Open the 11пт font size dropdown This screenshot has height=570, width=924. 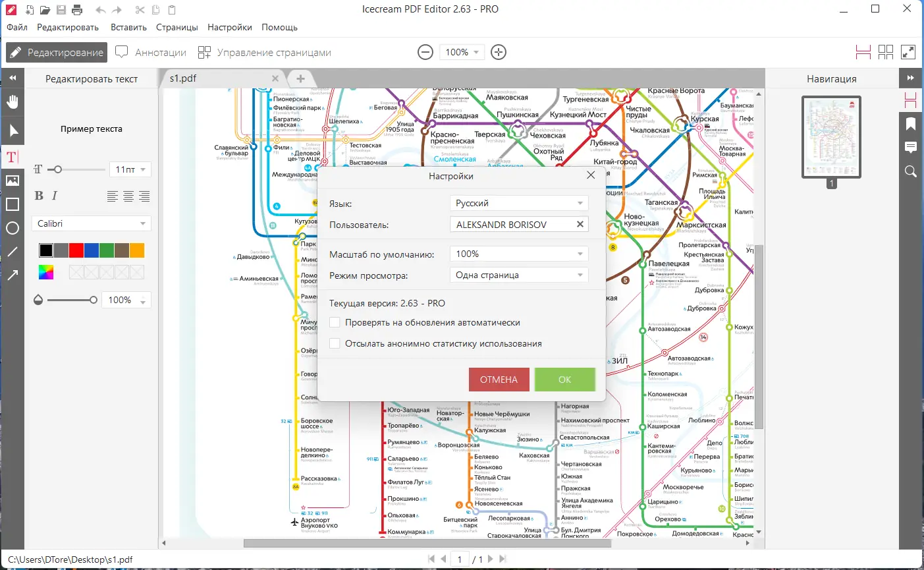(130, 169)
